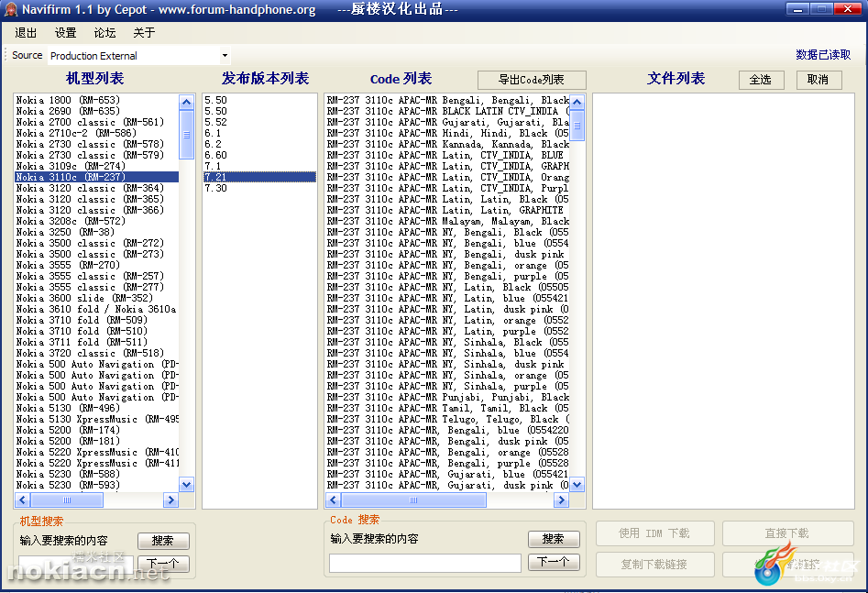Select code row APAC-MR Tamil, Tamil, Black
This screenshot has width=868, height=593.
447,408
